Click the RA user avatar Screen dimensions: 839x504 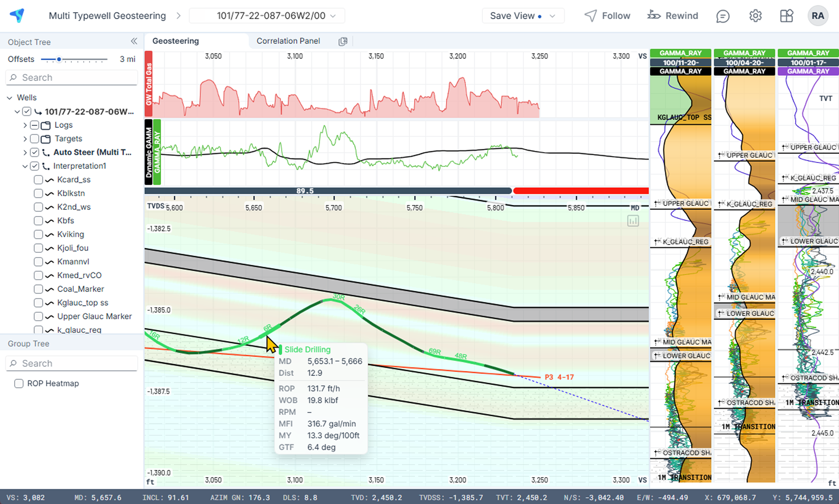pyautogui.click(x=817, y=16)
